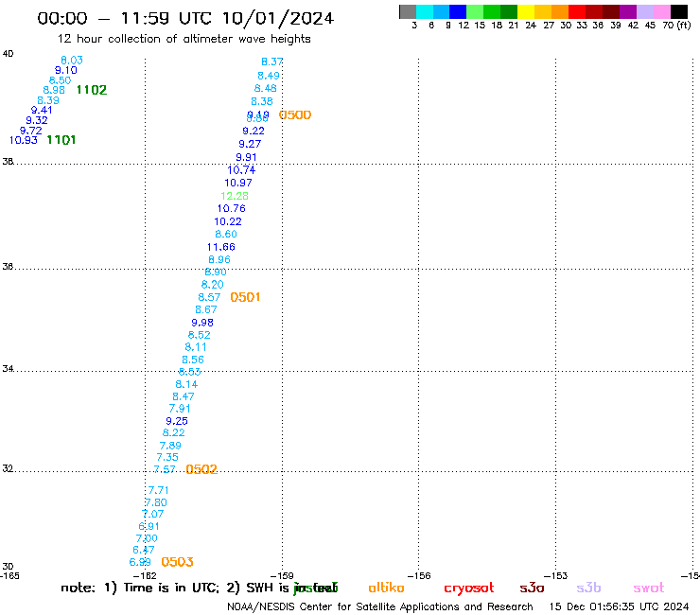The image size is (700, 615).
Task: Click the 7.35 wave height value
Action: coord(167,458)
